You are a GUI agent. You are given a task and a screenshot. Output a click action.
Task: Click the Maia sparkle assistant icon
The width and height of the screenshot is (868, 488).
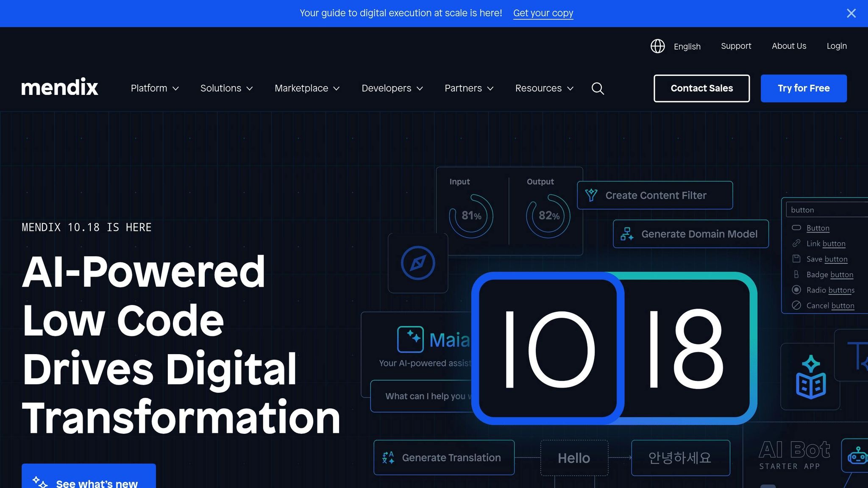pos(410,339)
